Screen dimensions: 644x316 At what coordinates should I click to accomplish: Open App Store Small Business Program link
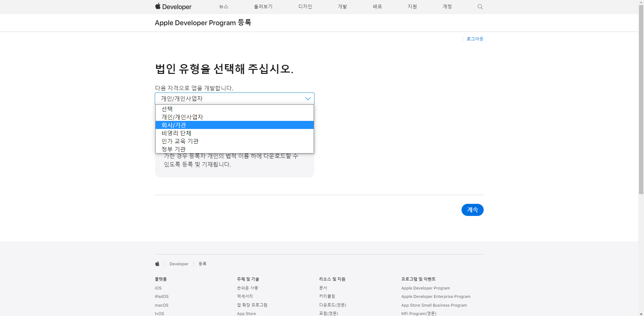[434, 305]
